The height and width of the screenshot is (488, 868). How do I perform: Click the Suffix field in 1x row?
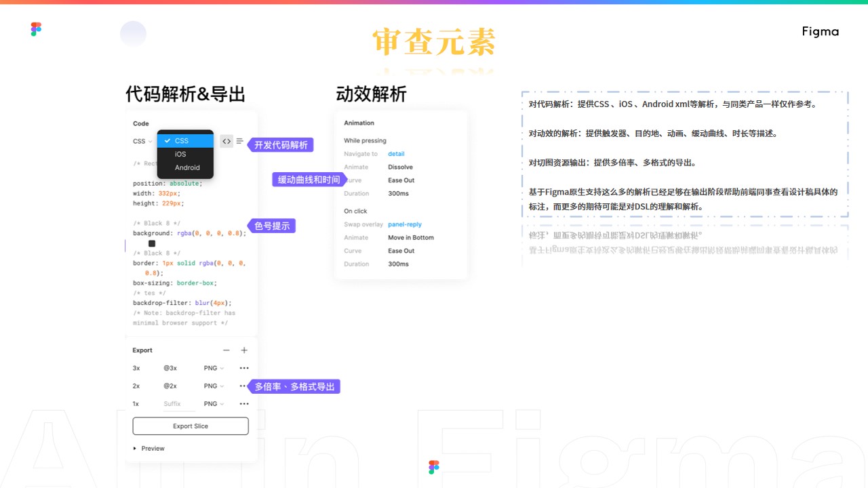coord(178,404)
